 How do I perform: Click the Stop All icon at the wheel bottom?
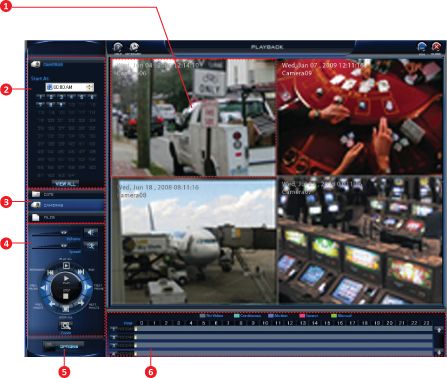66,309
